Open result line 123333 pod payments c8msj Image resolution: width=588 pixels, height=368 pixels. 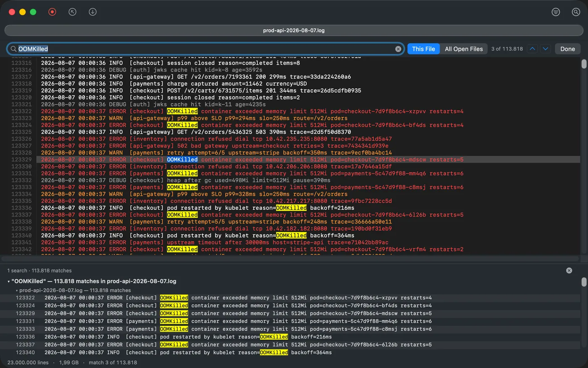(290, 329)
